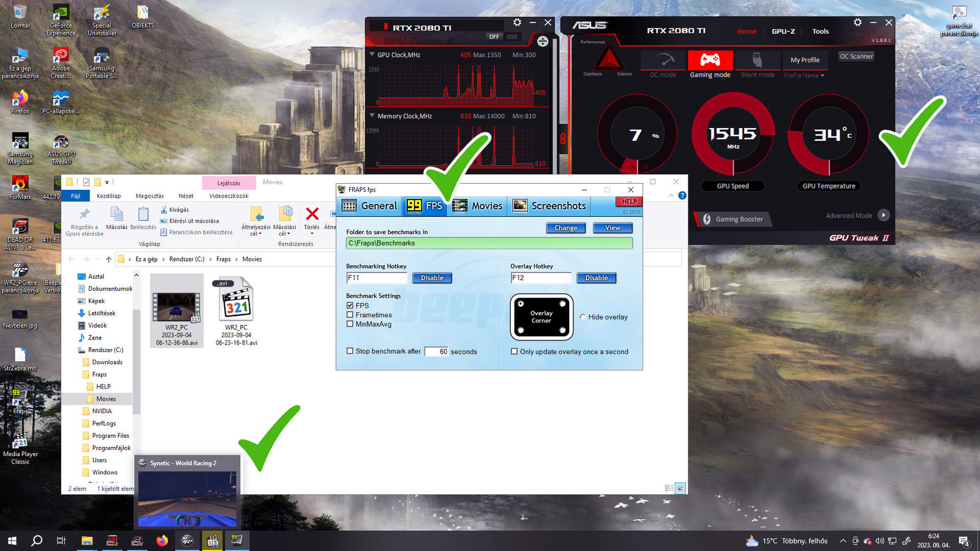Click the volume icon in system tray

(x=880, y=541)
